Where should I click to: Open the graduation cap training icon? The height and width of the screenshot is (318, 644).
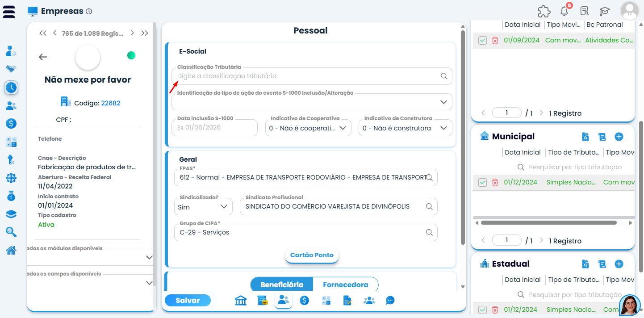coord(605,11)
